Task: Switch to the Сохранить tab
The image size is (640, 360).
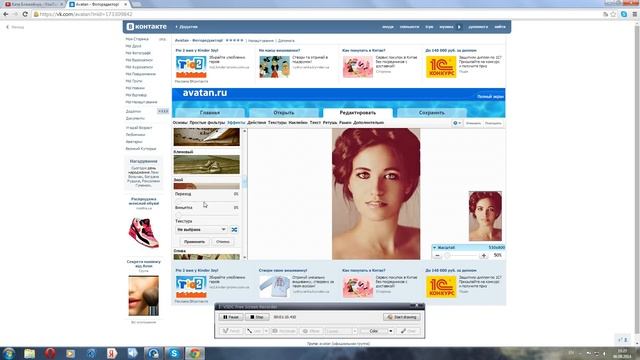Action: [x=431, y=113]
